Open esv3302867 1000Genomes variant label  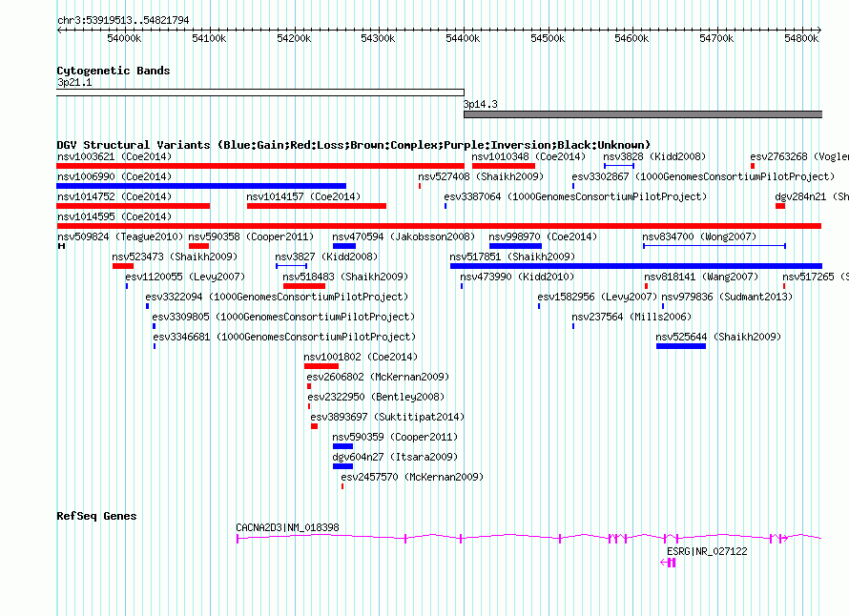(703, 177)
